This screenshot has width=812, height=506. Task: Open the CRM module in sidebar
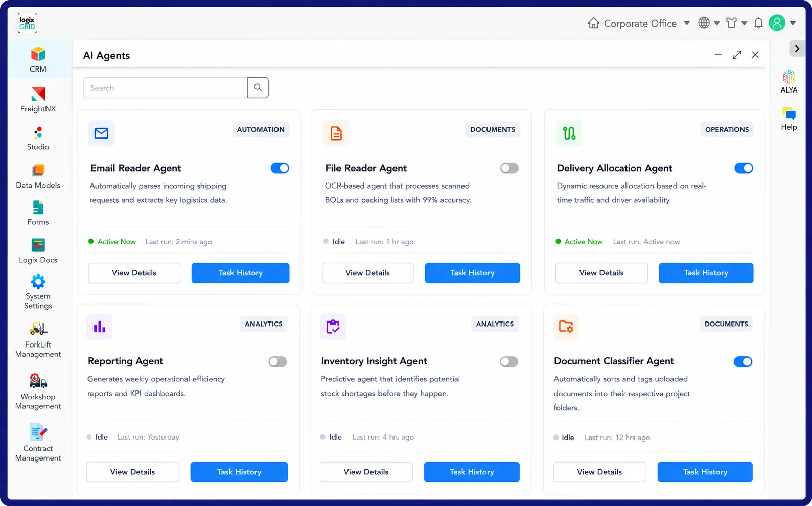point(38,59)
